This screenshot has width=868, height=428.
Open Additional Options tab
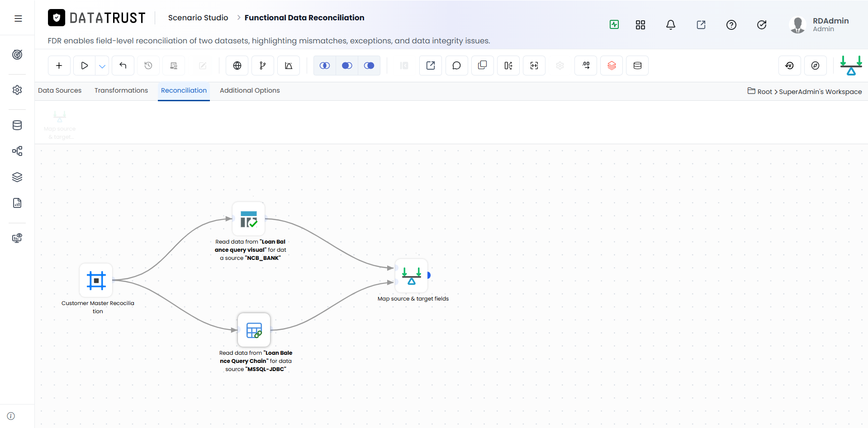click(250, 90)
